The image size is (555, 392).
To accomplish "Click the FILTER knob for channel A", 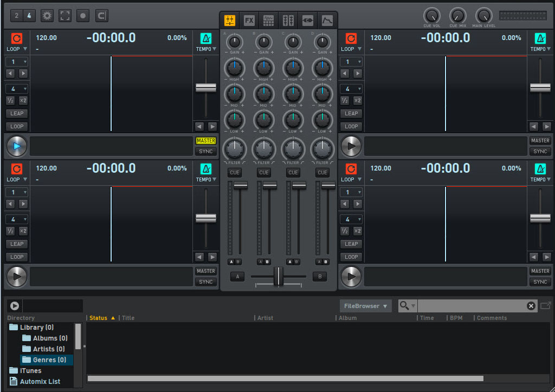I will [234, 149].
